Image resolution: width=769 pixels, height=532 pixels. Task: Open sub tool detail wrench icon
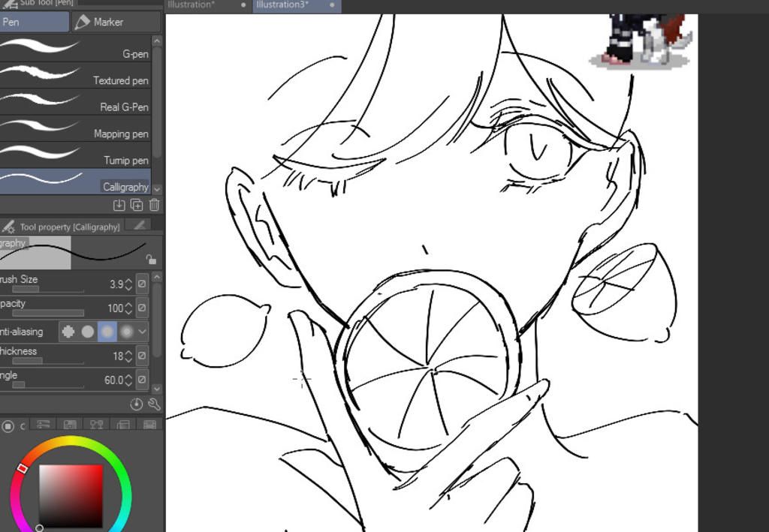point(154,404)
